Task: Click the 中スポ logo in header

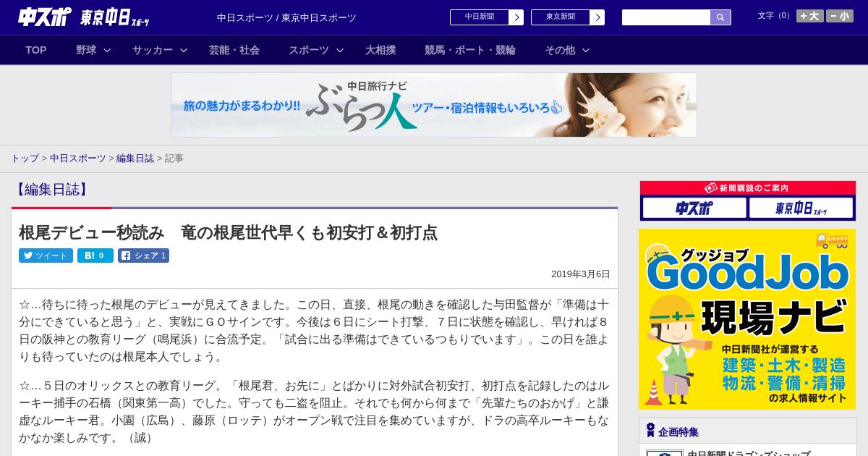Action: (x=45, y=17)
